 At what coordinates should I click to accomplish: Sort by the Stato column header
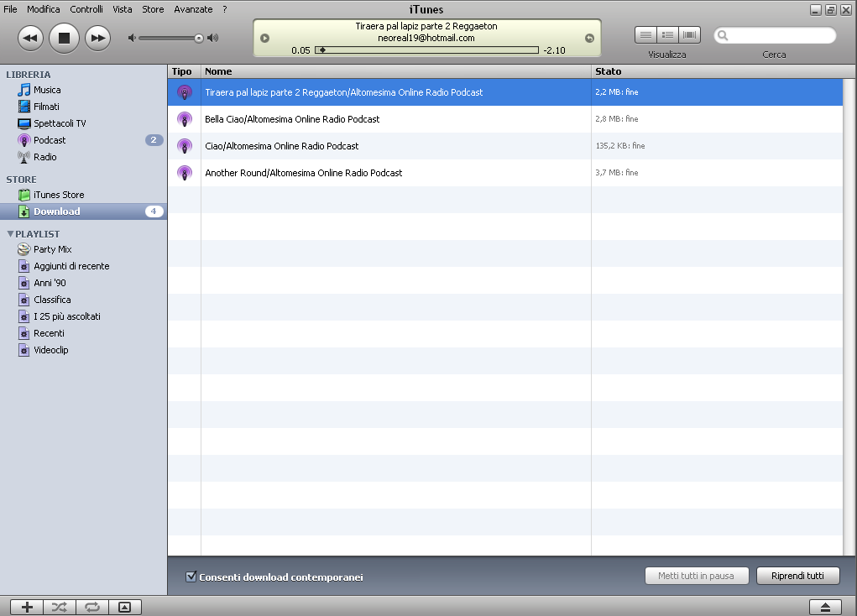(x=723, y=71)
